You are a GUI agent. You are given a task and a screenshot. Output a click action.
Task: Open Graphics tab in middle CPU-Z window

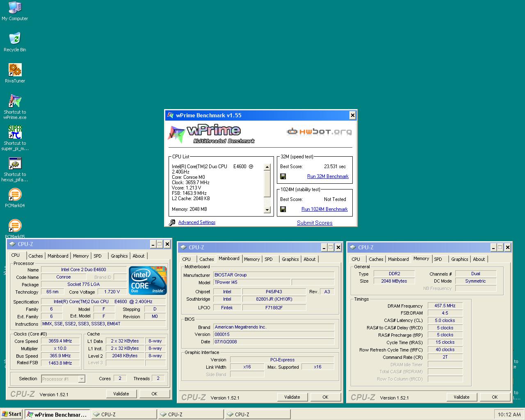click(x=290, y=259)
